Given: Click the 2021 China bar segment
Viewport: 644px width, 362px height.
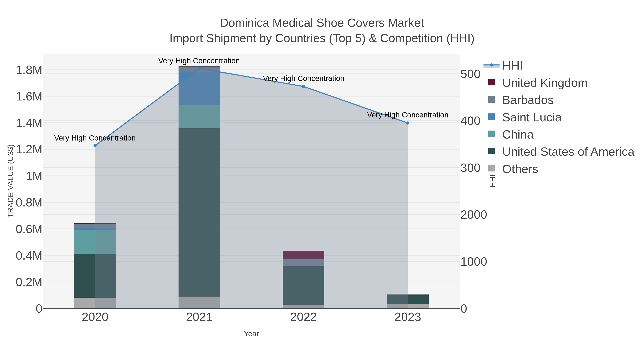Looking at the screenshot, I should (x=199, y=117).
